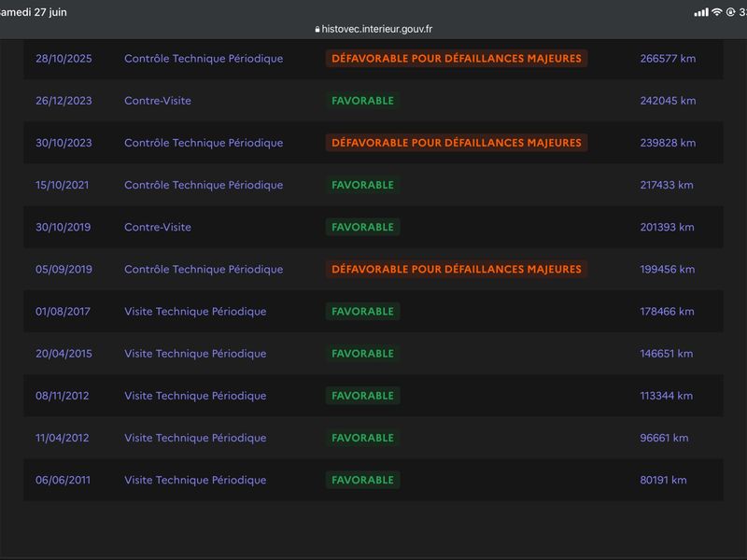
Task: Tap the padlock icon in address bar
Action: click(x=317, y=29)
